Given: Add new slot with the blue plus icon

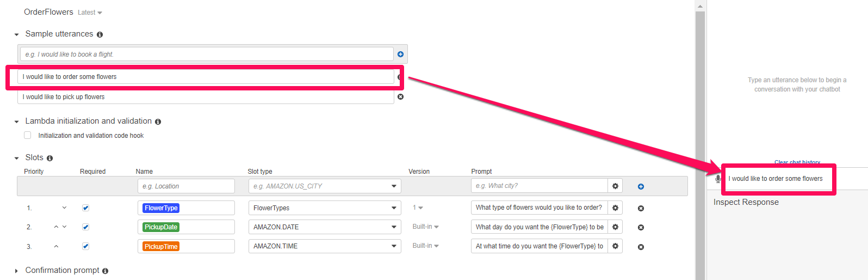Looking at the screenshot, I should pos(641,186).
